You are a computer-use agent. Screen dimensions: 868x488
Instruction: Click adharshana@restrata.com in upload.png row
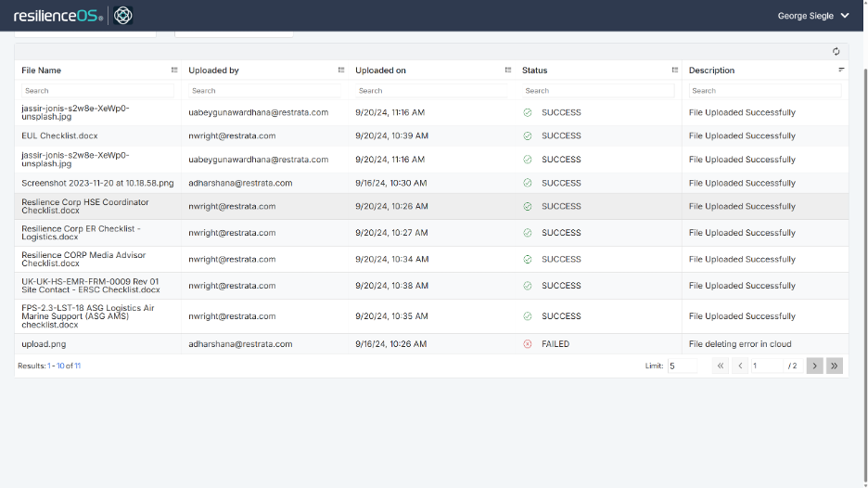click(x=240, y=344)
